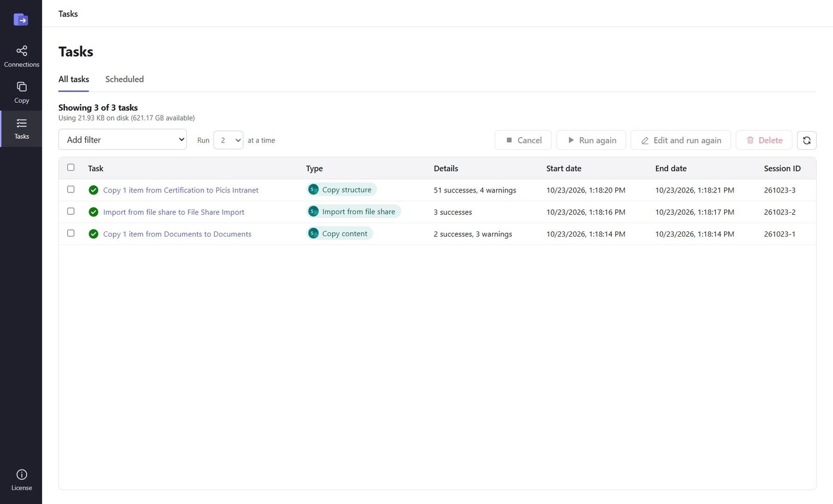Click the Session ID column header

coord(782,169)
